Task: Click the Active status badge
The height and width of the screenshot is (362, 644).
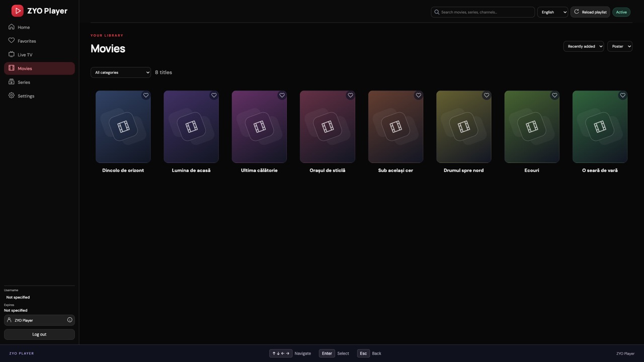Action: click(621, 12)
